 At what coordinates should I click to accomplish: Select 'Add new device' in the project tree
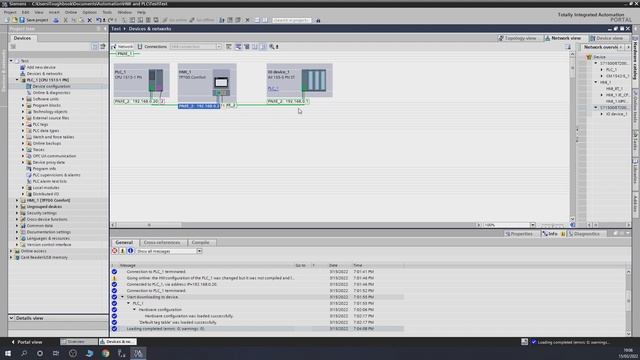tap(41, 67)
